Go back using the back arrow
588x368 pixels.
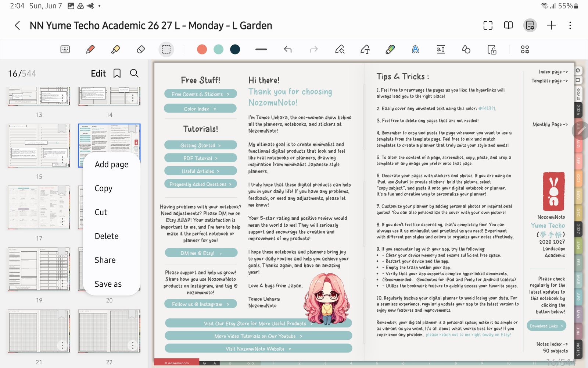tap(17, 25)
